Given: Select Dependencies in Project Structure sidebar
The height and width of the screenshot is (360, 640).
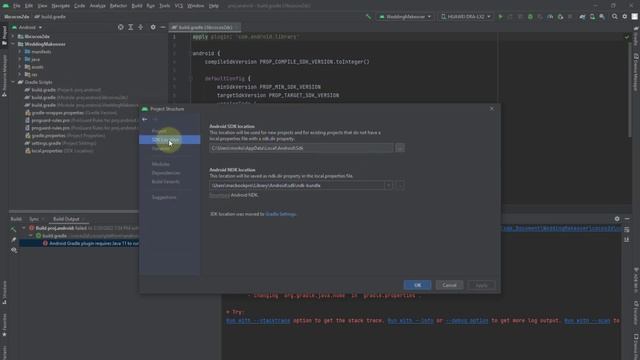Looking at the screenshot, I should pos(166,173).
